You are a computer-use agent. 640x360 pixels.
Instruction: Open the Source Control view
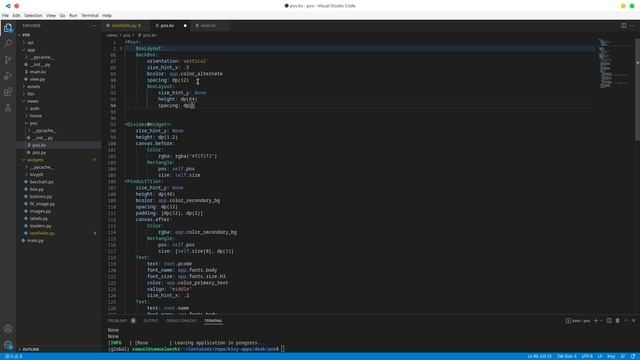[x=8, y=60]
